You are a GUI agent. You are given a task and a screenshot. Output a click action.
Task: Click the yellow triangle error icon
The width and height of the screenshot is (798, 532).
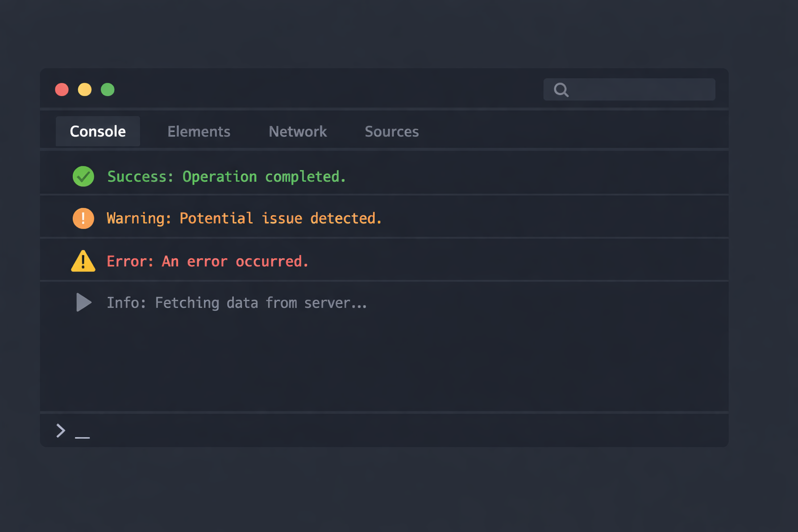83,261
